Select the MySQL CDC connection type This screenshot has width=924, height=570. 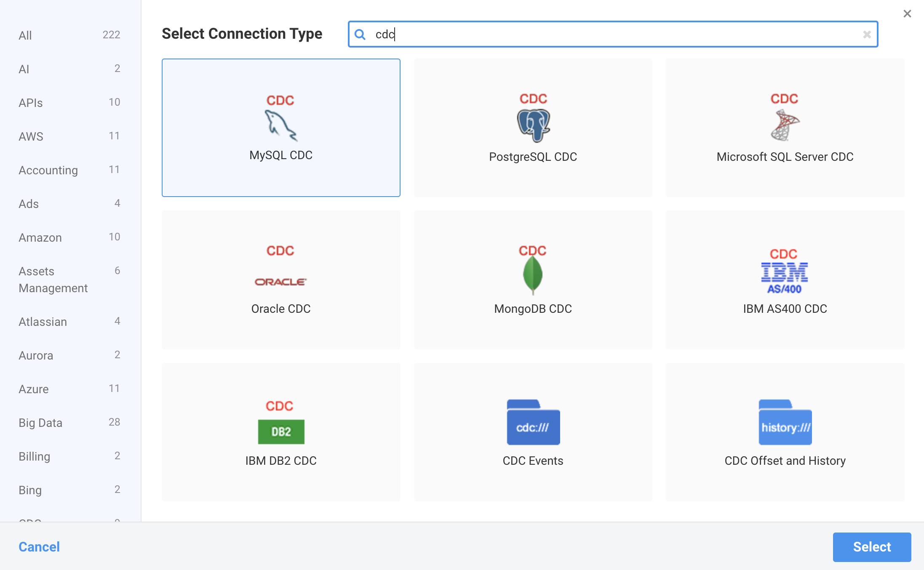click(x=281, y=128)
